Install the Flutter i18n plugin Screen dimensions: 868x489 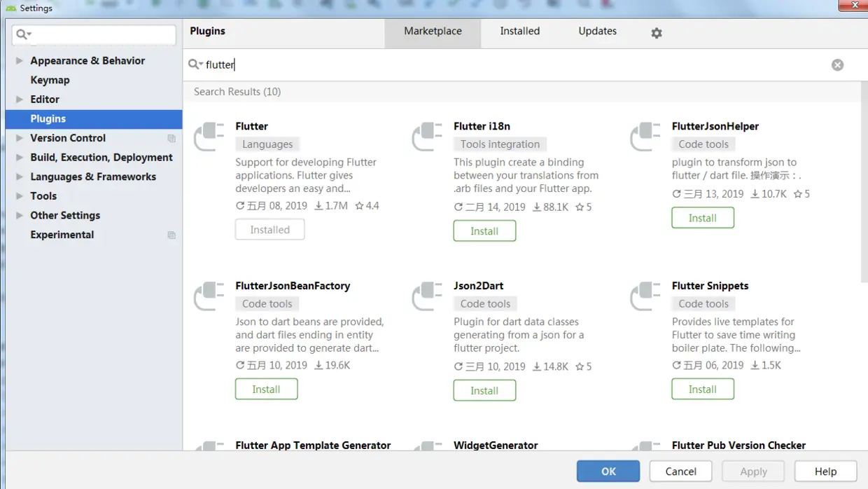[x=484, y=230]
